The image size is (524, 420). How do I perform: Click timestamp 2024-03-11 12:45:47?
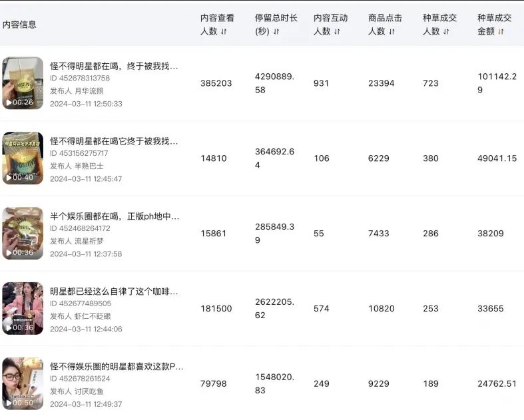[86, 179]
